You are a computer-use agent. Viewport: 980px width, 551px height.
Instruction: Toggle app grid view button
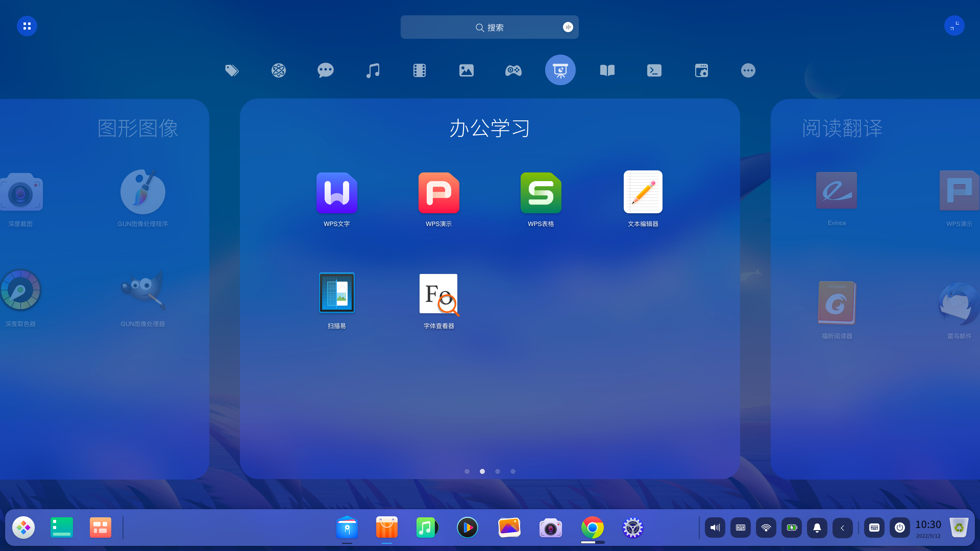pyautogui.click(x=27, y=26)
